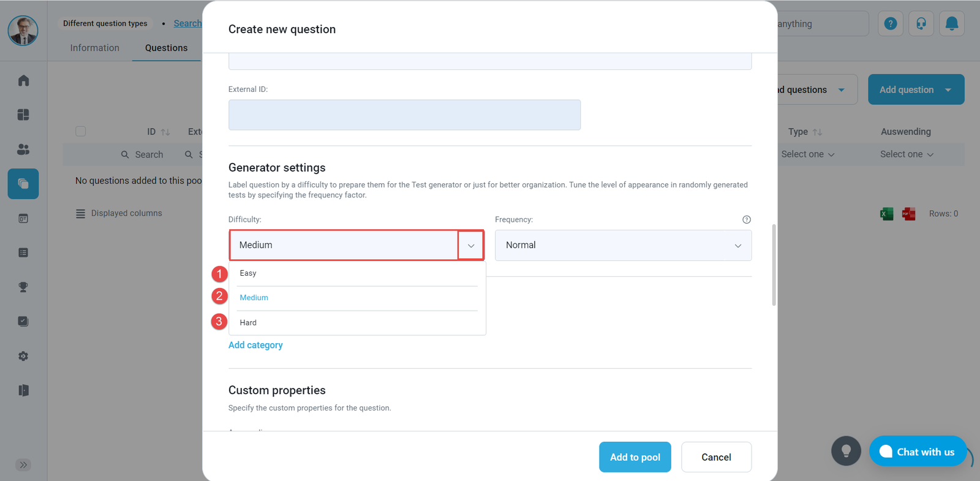This screenshot has width=980, height=481.
Task: Expand the sidebar with double-chevron toggle
Action: (x=23, y=464)
